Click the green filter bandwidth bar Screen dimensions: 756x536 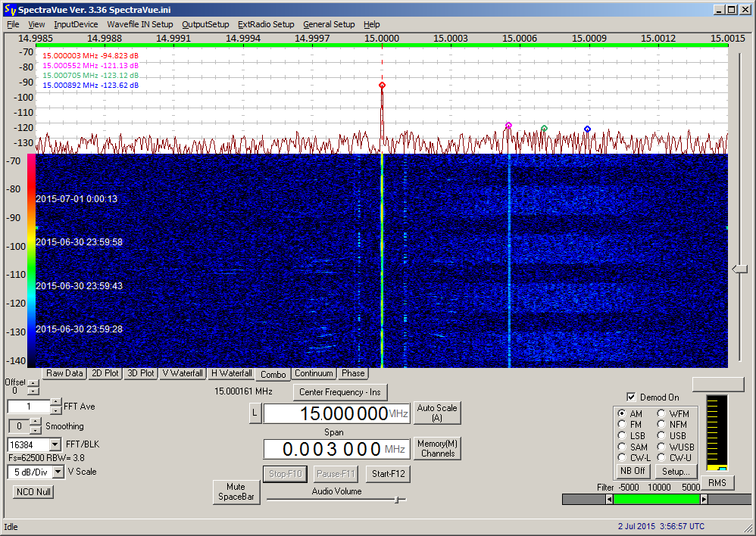click(x=657, y=500)
